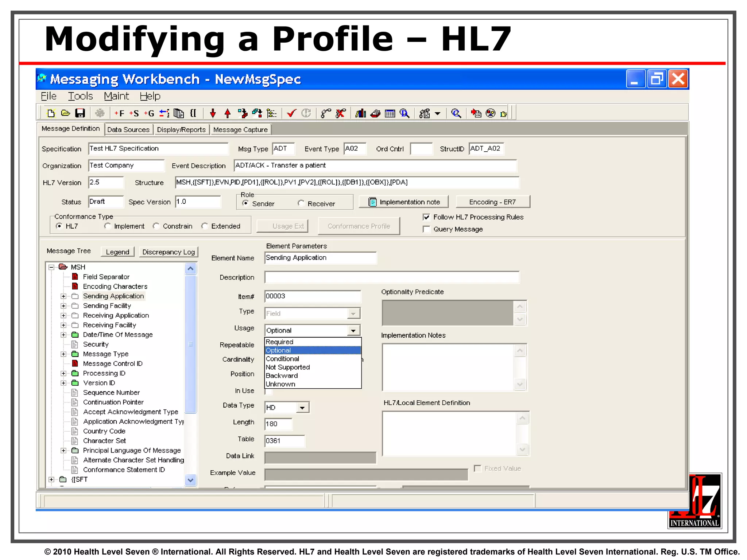Screen dimensions: 747x560
Task: Open the Tools menu
Action: click(80, 96)
